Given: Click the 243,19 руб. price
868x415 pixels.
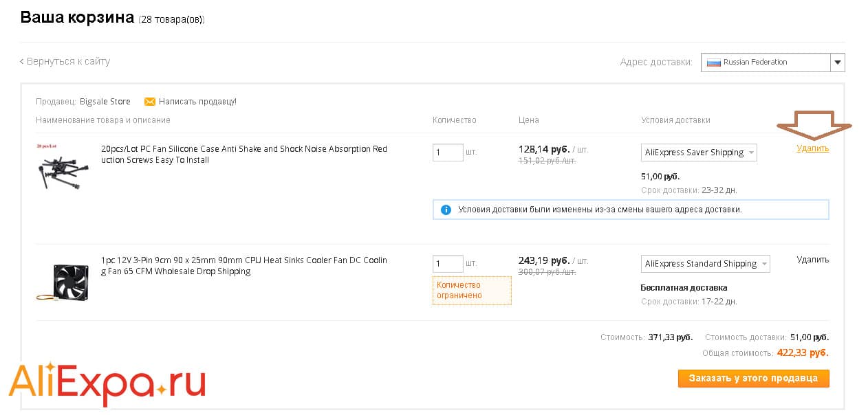Looking at the screenshot, I should pyautogui.click(x=544, y=260).
